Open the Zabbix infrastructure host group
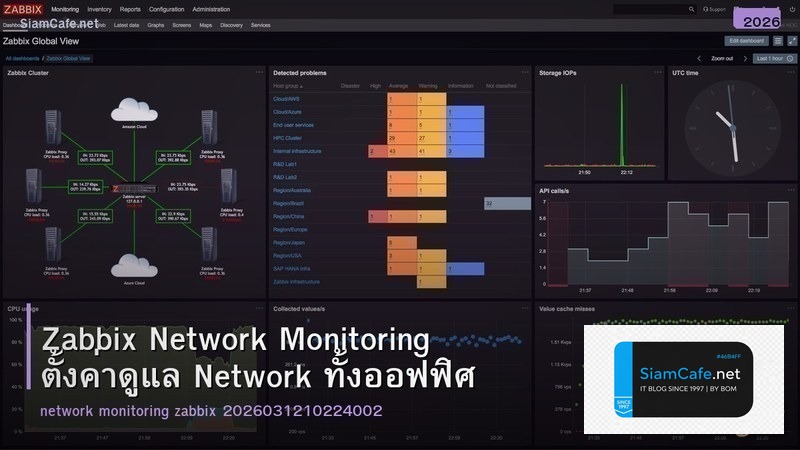800x450 pixels. pyautogui.click(x=296, y=282)
